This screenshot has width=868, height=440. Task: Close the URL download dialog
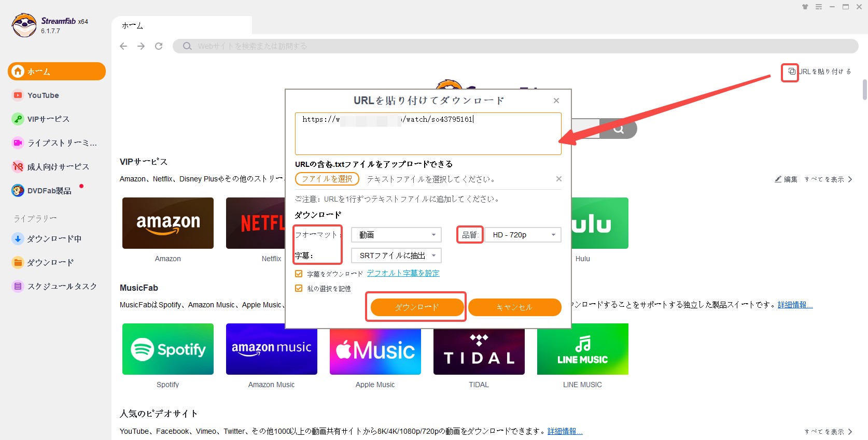point(556,101)
